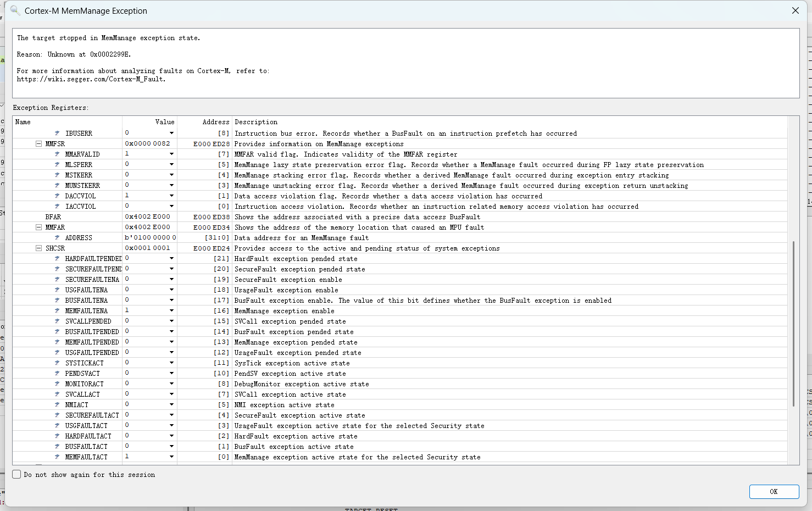Click the lightning icon next to IBUSERR
The image size is (812, 511).
tap(57, 133)
